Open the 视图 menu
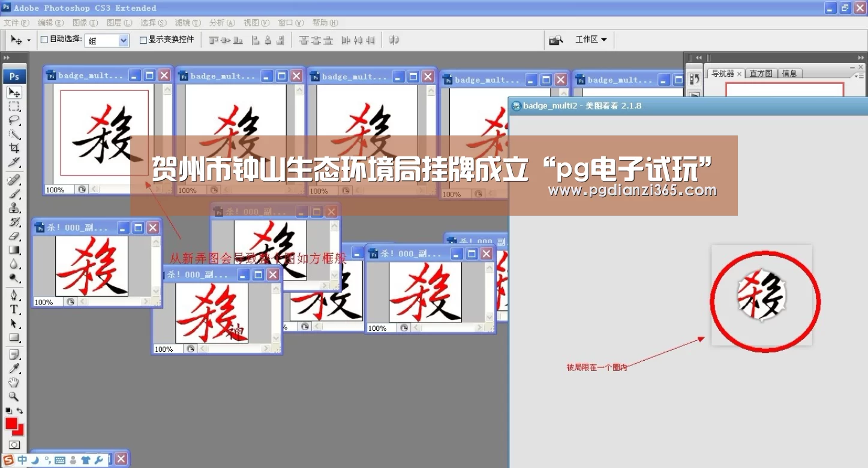868x468 pixels. (x=257, y=23)
